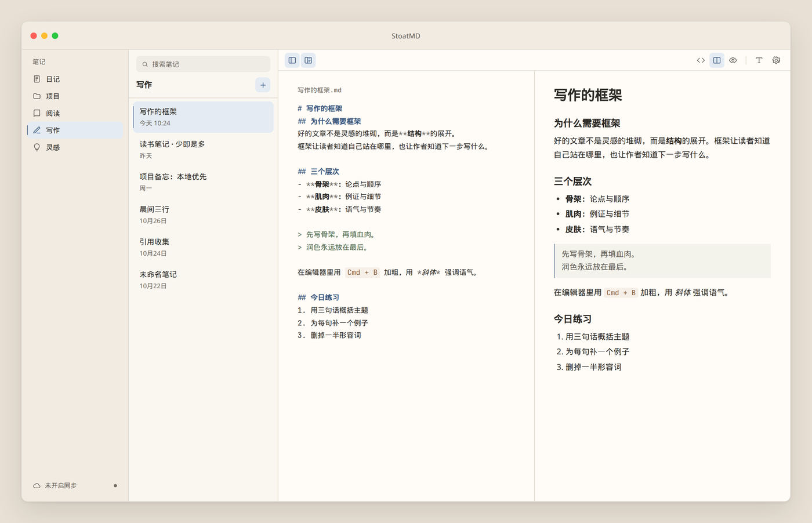Image resolution: width=812 pixels, height=523 pixels.
Task: Click the diary document icon beside 日记
Action: tap(37, 79)
